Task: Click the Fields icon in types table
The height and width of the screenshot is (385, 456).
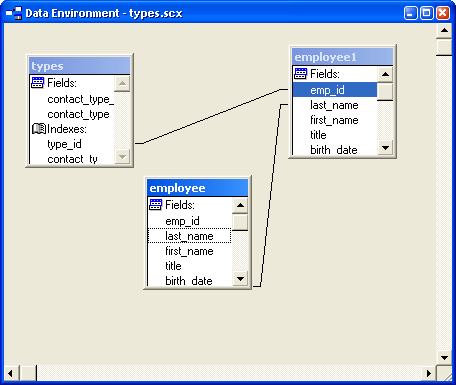Action: tap(37, 82)
